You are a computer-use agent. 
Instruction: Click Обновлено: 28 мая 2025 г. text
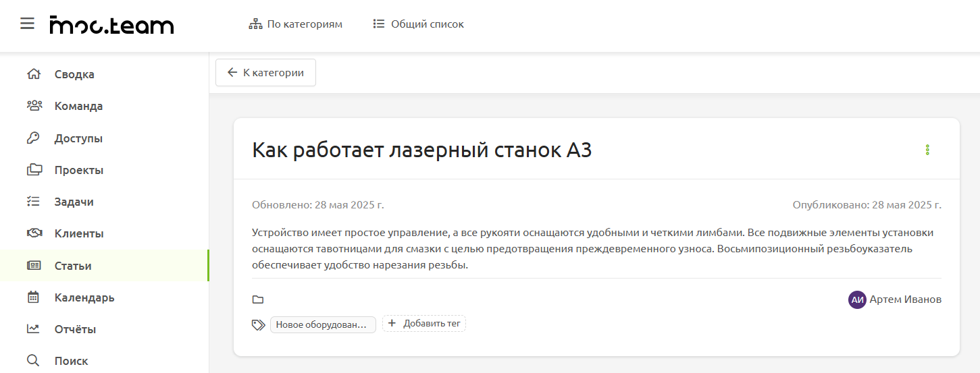318,205
